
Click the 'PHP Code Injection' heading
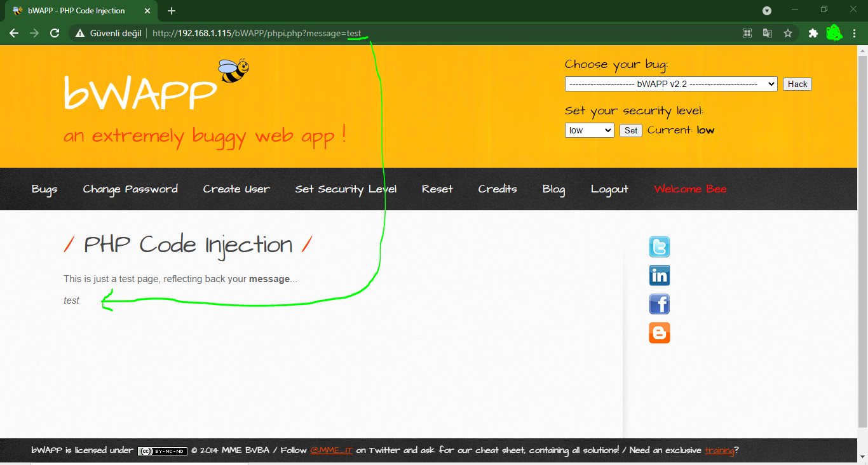pyautogui.click(x=189, y=245)
